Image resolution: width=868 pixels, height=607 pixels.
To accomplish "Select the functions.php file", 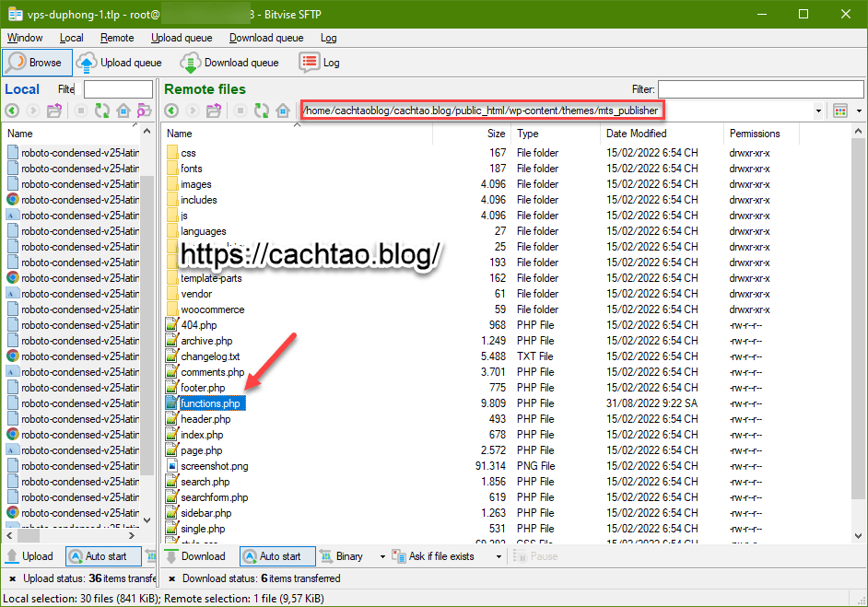I will 210,403.
